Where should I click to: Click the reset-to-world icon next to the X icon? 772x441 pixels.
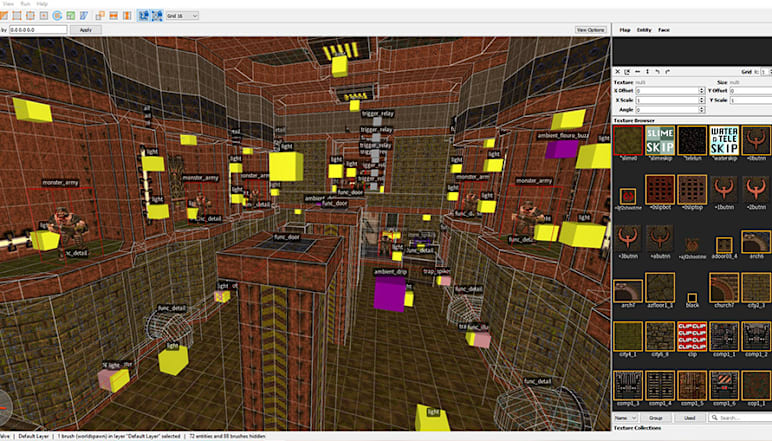(627, 72)
